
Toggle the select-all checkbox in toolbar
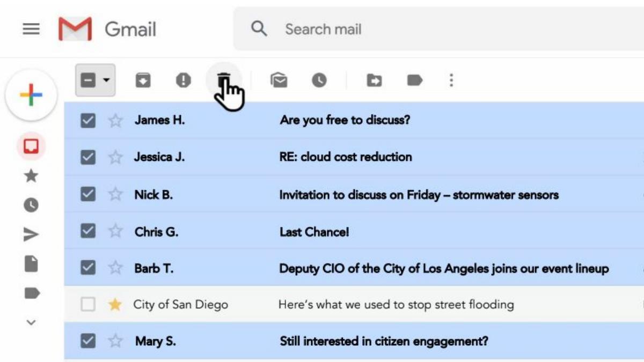point(89,80)
